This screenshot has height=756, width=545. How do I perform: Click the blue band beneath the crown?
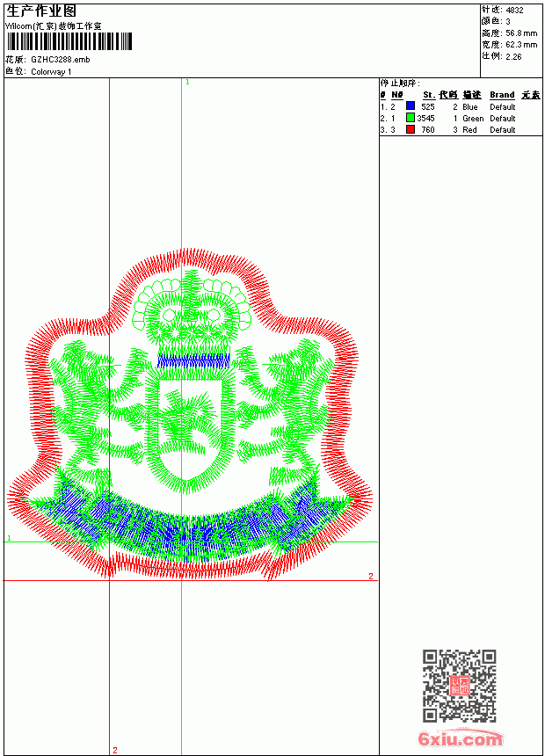tap(193, 360)
